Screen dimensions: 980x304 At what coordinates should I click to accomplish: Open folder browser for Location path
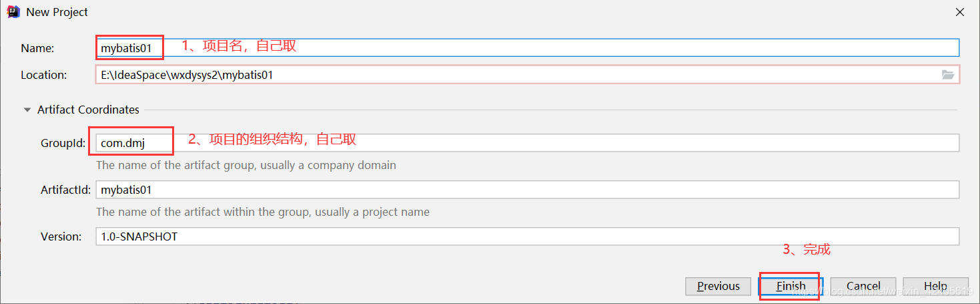point(948,75)
